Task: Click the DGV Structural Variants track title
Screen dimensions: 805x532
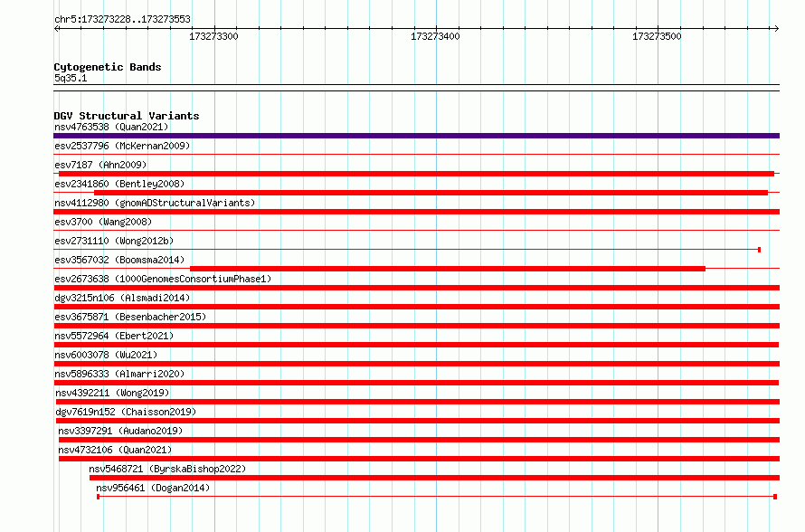Action: pyautogui.click(x=127, y=116)
